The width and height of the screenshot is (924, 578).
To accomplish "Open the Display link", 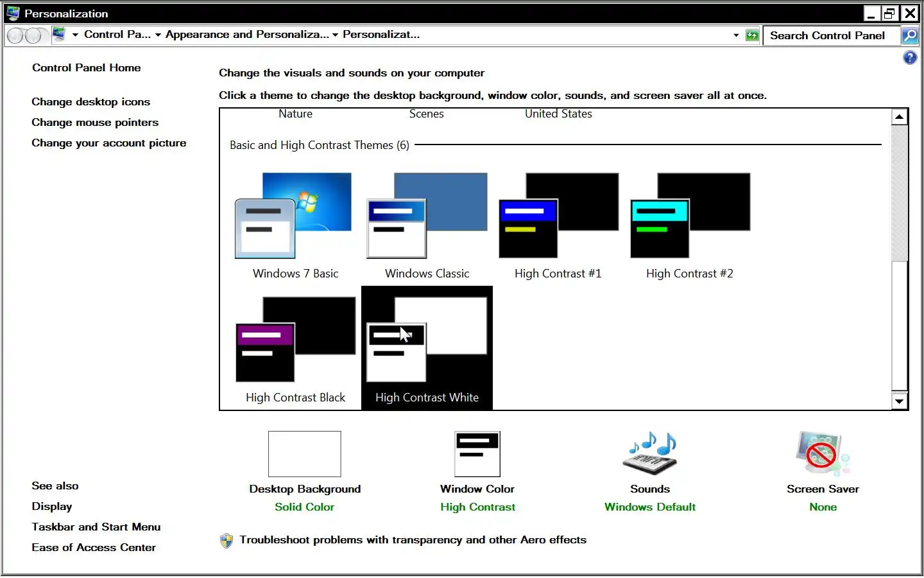I will pyautogui.click(x=52, y=506).
